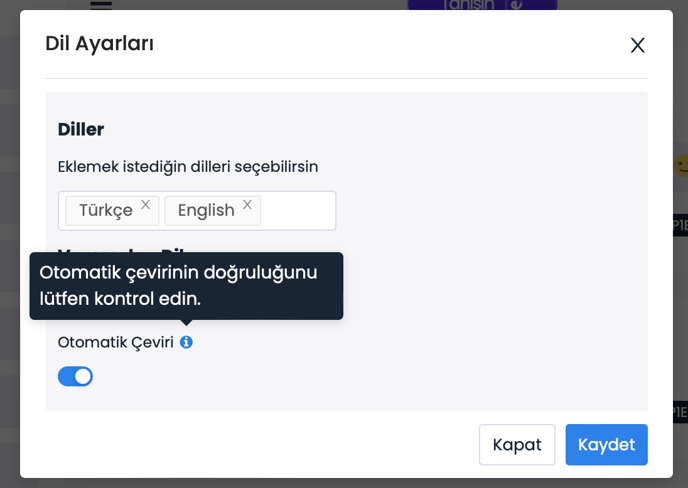Click the Diller section heading
Screen dimensions: 688x488
coord(81,129)
